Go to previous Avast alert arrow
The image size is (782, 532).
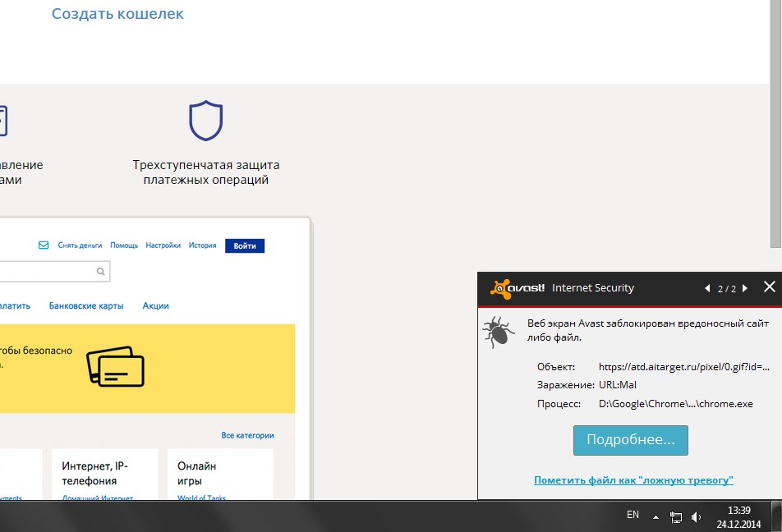(x=707, y=288)
